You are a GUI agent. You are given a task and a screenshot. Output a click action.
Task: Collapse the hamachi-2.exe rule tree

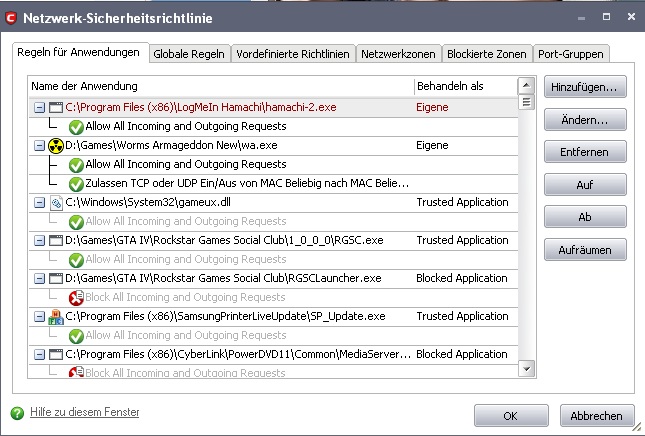click(39, 108)
